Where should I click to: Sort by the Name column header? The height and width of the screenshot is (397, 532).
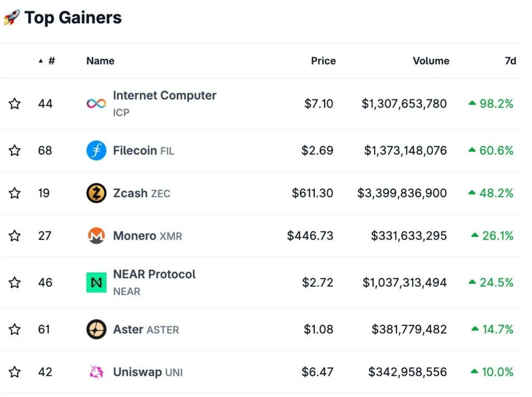(100, 61)
